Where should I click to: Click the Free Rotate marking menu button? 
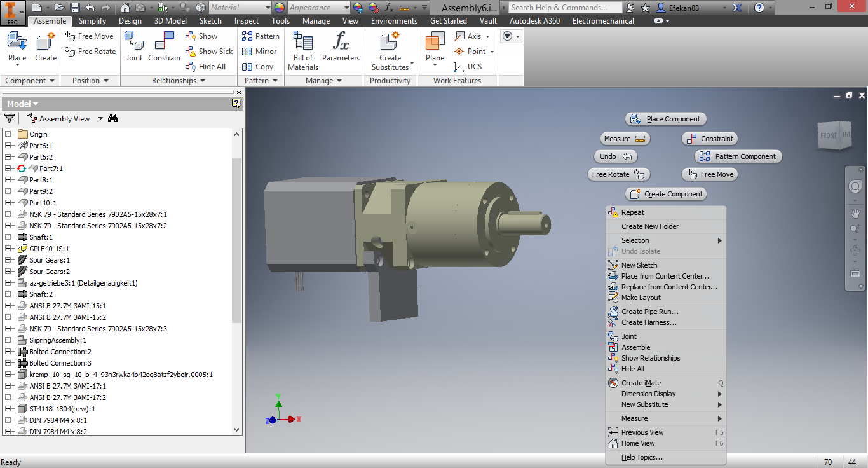tap(618, 174)
